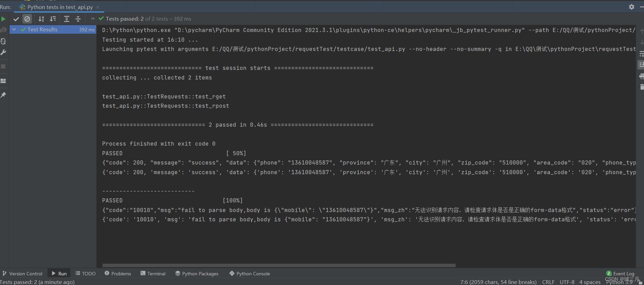Viewport: 644px width, 285px height.
Task: Open the Python Packages tool window
Action: (197, 274)
